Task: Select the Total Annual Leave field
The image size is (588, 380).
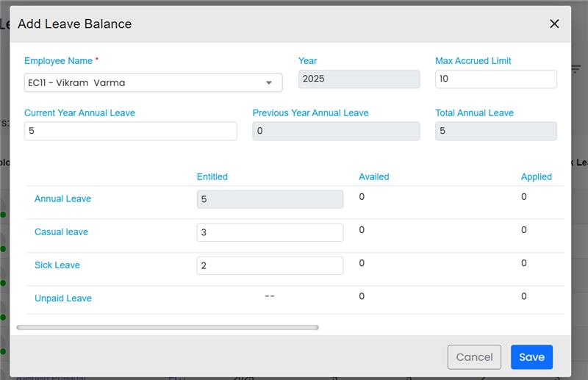Action: coord(495,131)
